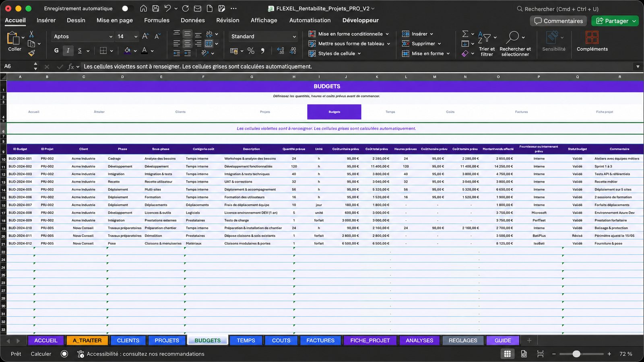Open the Développeur ribbon tab

(361, 20)
